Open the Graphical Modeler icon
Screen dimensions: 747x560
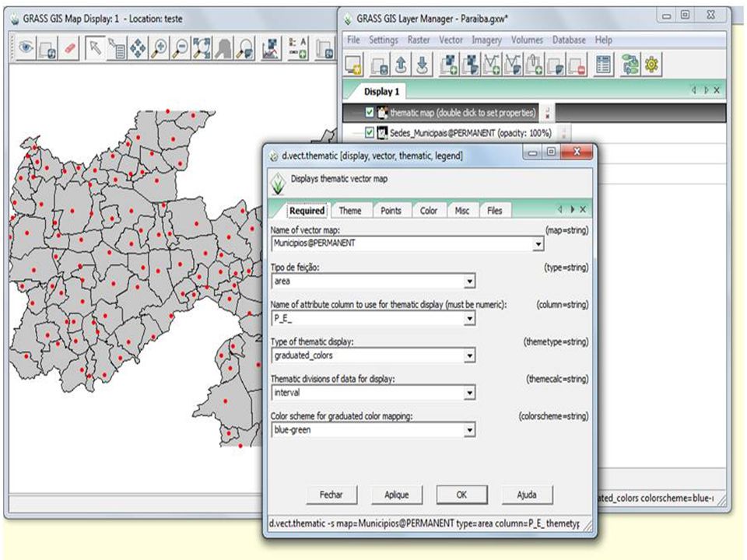coord(630,65)
